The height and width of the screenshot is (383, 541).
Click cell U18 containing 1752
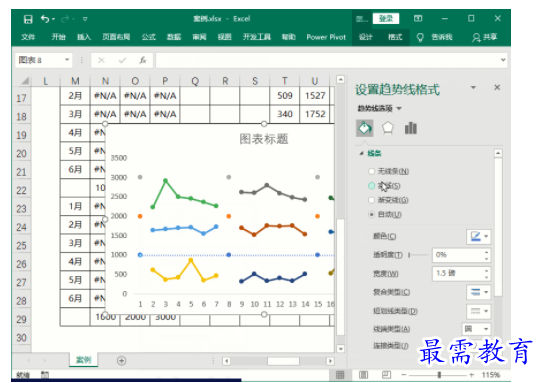click(315, 114)
